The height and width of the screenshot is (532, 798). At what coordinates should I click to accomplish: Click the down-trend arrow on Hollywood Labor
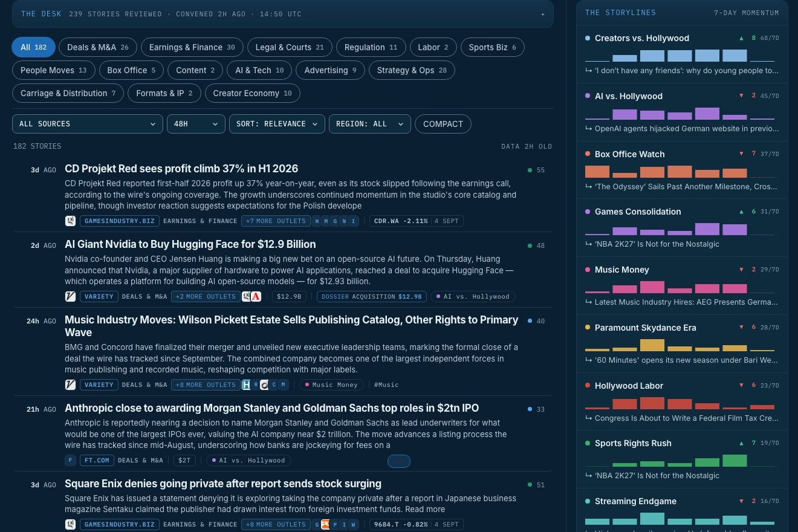click(741, 386)
